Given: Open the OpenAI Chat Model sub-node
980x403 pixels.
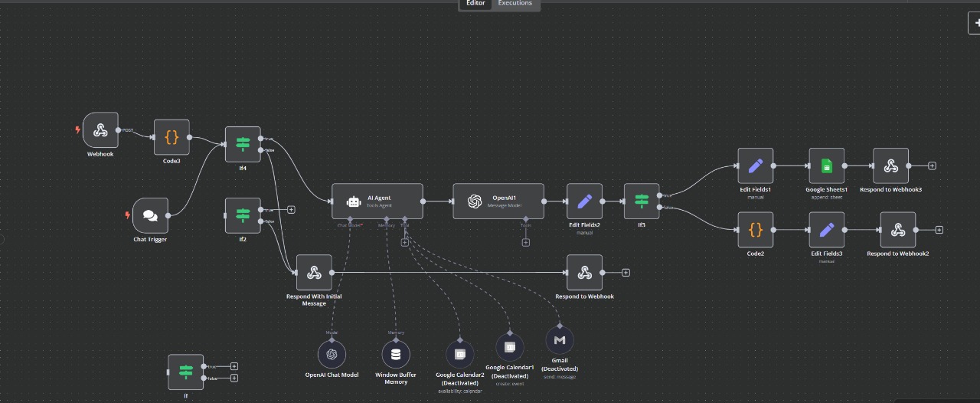Looking at the screenshot, I should coord(332,354).
